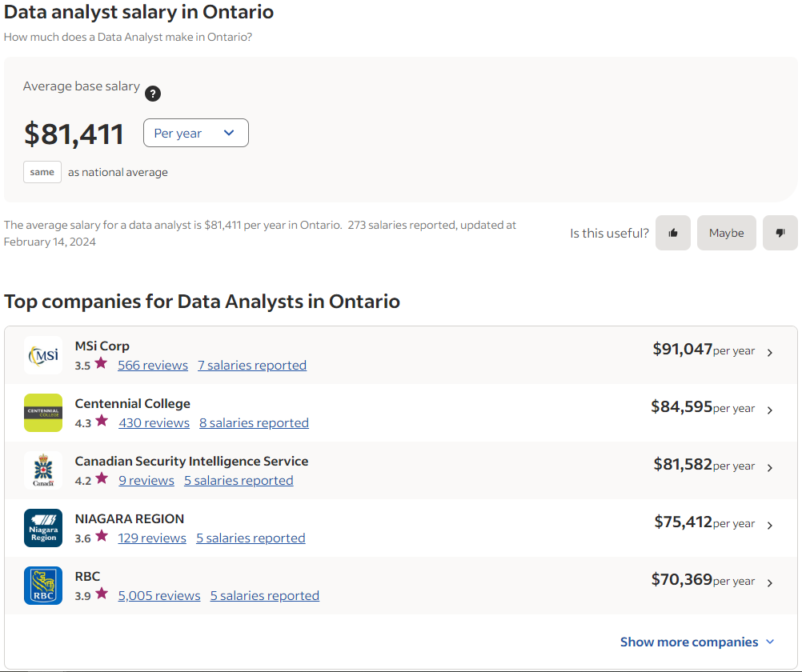802x672 pixels.
Task: Open MSi Corp 7 salaries reported link
Action: [x=252, y=365]
